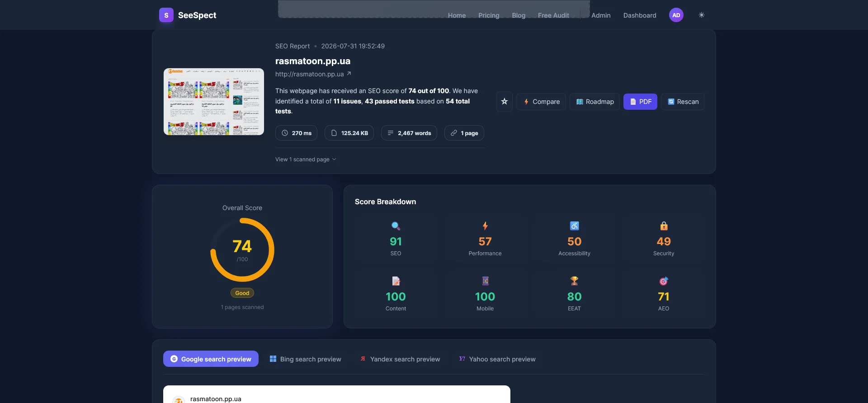Screen dimensions: 868x403
Task: Open the Dashboard
Action: 640,15
